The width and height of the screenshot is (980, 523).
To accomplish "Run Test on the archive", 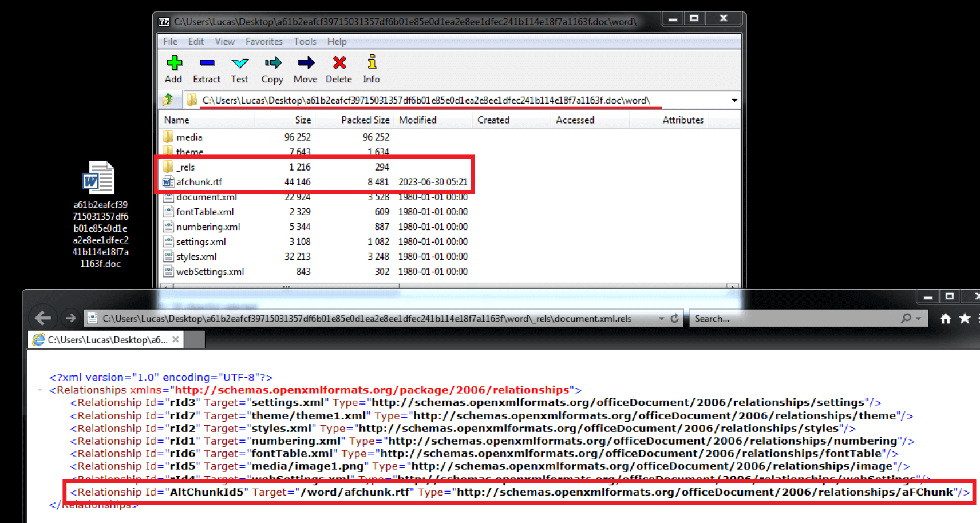I will pos(239,69).
